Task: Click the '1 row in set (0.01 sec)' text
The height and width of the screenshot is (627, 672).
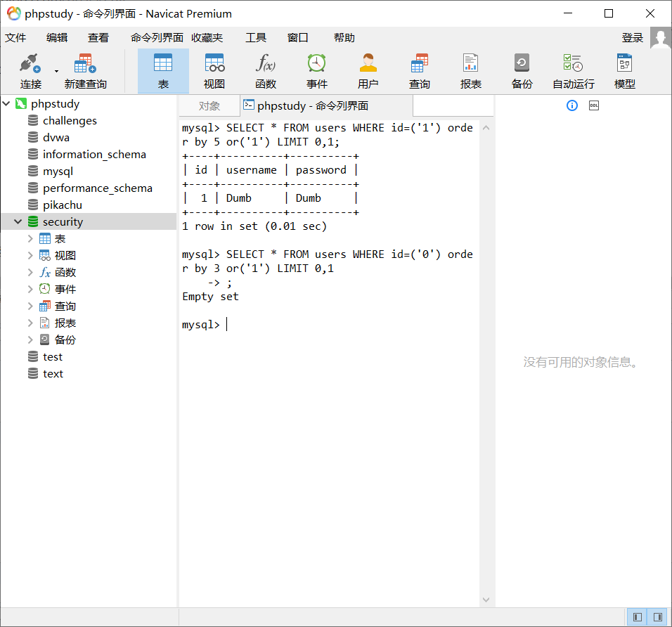Action: [x=254, y=226]
